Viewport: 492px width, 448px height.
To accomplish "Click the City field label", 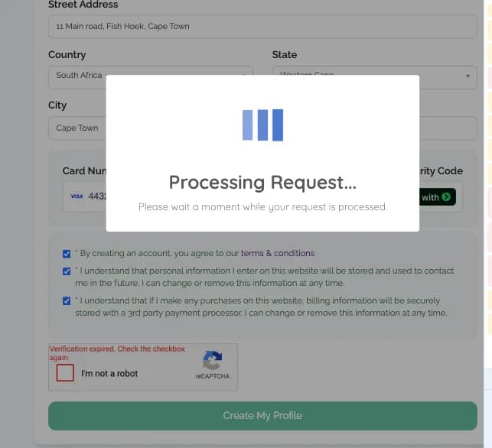I will click(57, 106).
